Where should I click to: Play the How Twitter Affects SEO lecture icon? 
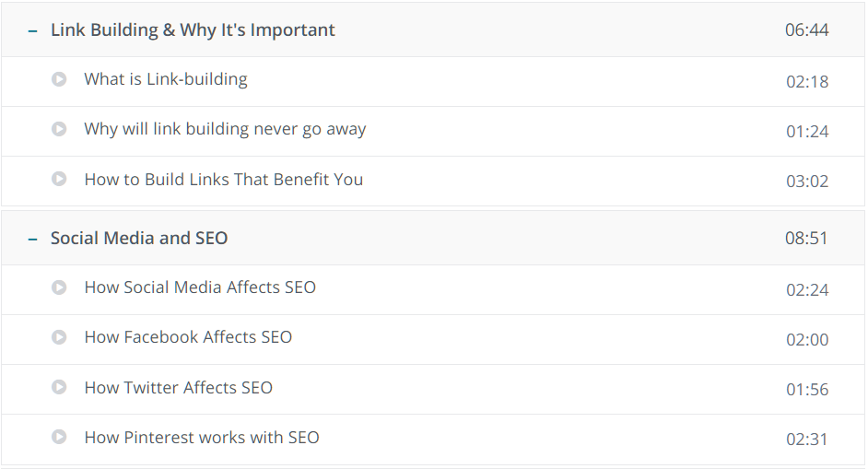59,387
